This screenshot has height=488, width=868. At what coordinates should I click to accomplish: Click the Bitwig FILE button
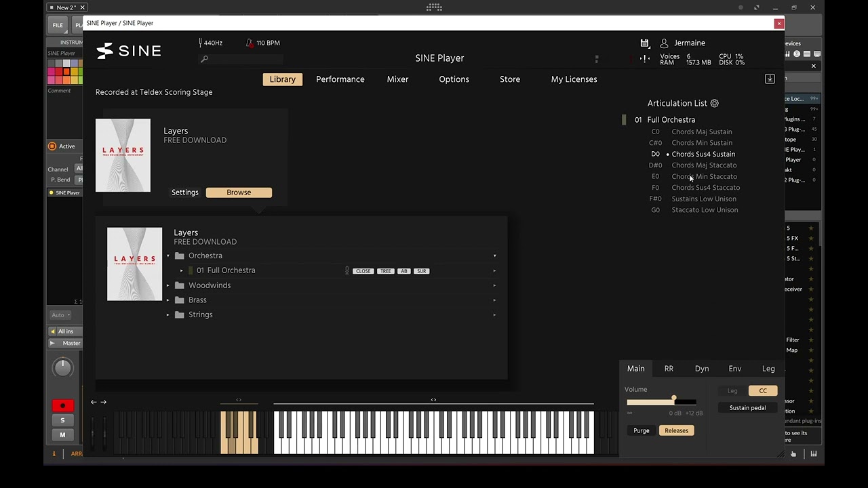click(58, 25)
